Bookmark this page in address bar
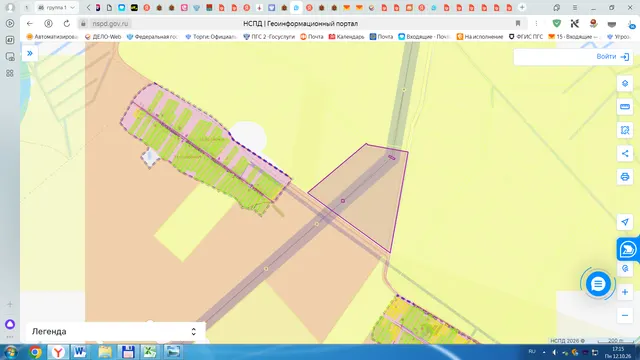The width and height of the screenshot is (640, 360). (518, 24)
